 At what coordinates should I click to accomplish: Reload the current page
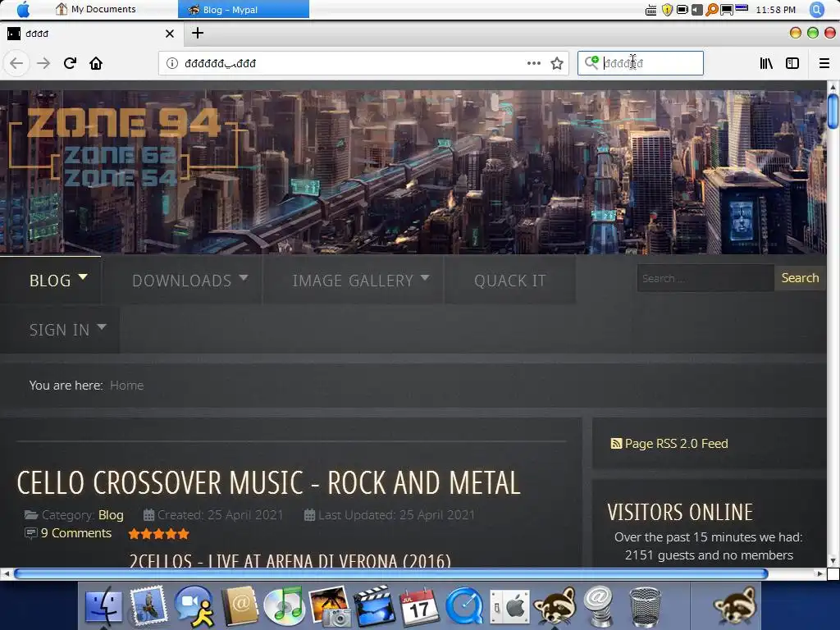click(70, 63)
